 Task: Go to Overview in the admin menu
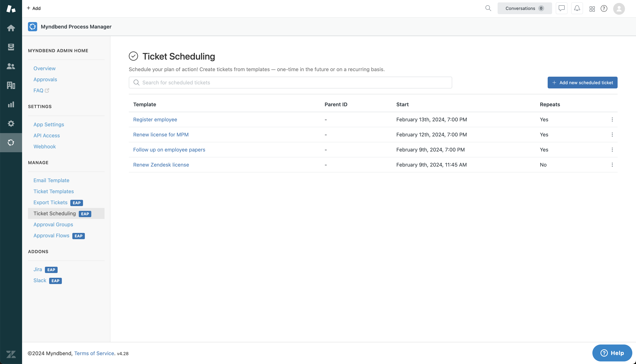point(45,68)
